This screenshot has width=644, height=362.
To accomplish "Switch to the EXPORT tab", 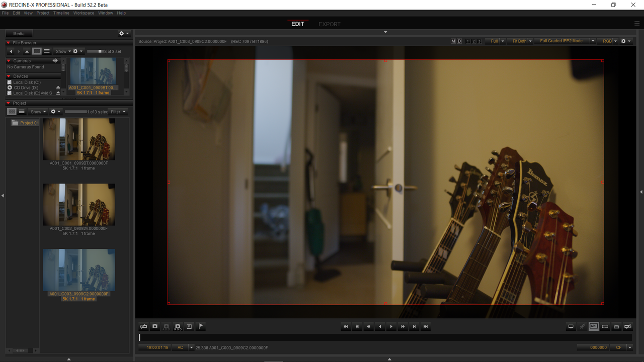I will click(x=330, y=24).
